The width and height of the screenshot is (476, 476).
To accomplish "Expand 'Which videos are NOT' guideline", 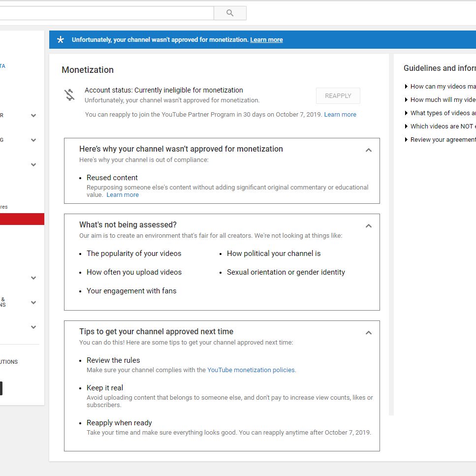I will click(440, 127).
